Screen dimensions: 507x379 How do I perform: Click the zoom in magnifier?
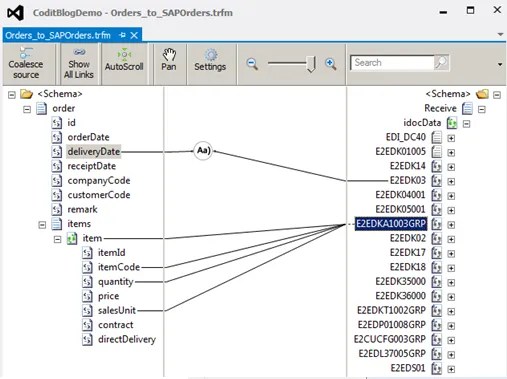point(330,64)
